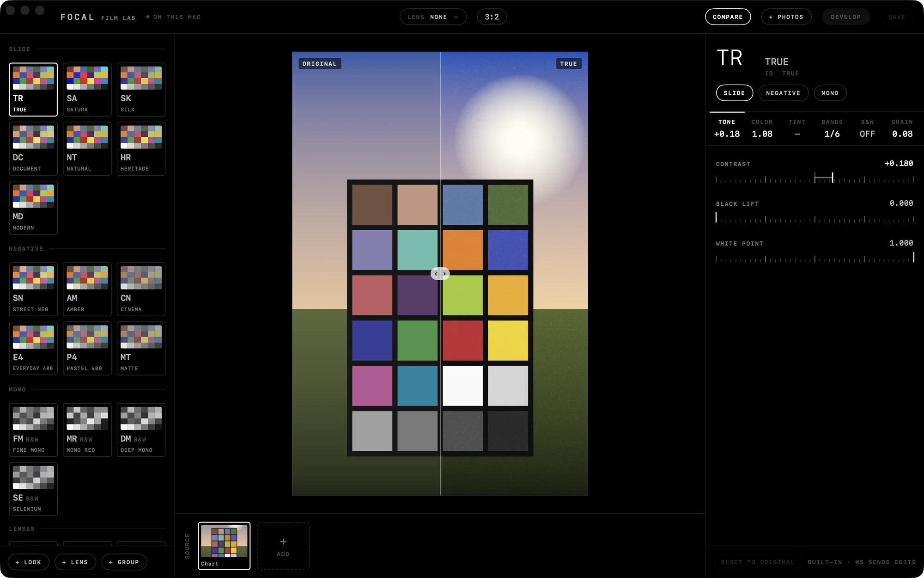Click the + Photos button
Screen dimensions: 924x578
[x=786, y=17]
